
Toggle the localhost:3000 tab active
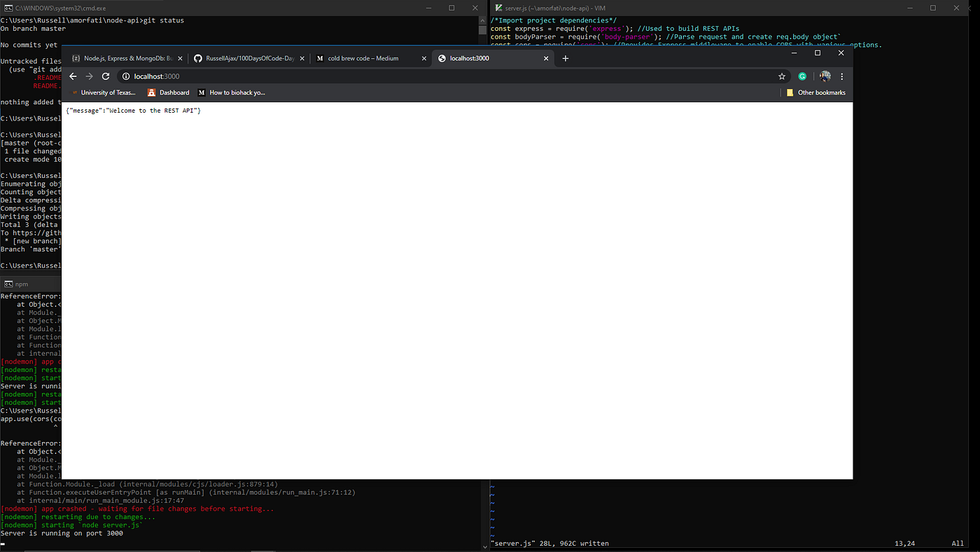click(490, 59)
